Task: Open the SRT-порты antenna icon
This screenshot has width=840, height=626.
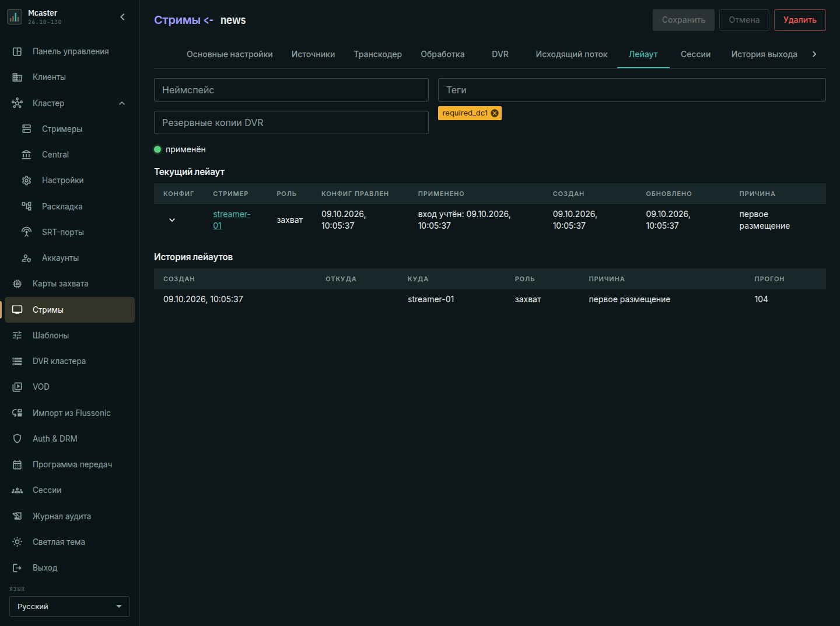Action: [x=26, y=232]
